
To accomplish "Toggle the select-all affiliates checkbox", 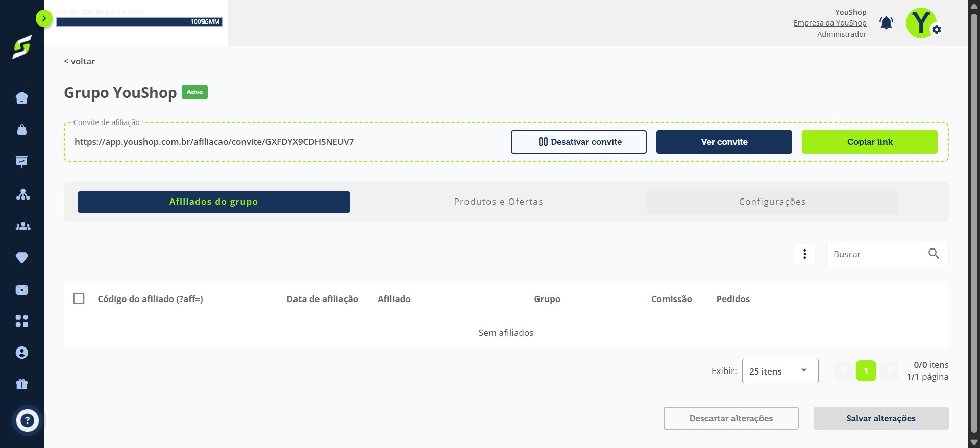I will click(79, 298).
